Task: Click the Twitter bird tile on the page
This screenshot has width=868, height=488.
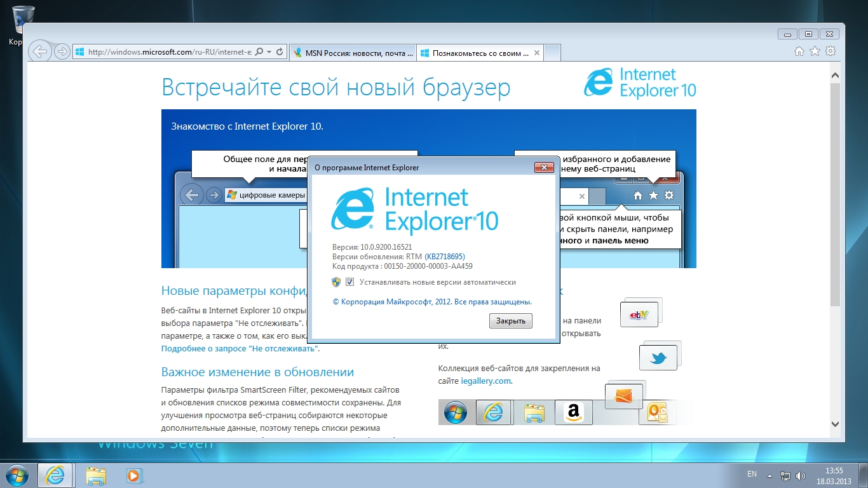Action: (x=658, y=358)
